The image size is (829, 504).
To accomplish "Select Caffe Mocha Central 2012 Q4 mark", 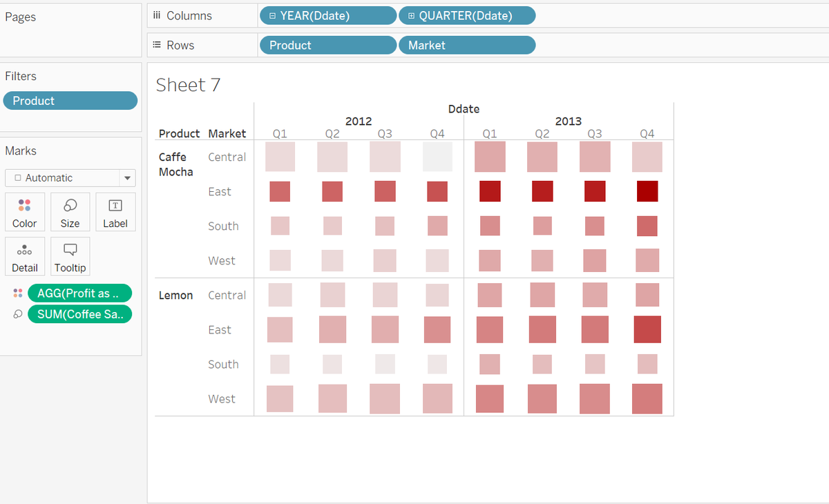I will [x=437, y=157].
